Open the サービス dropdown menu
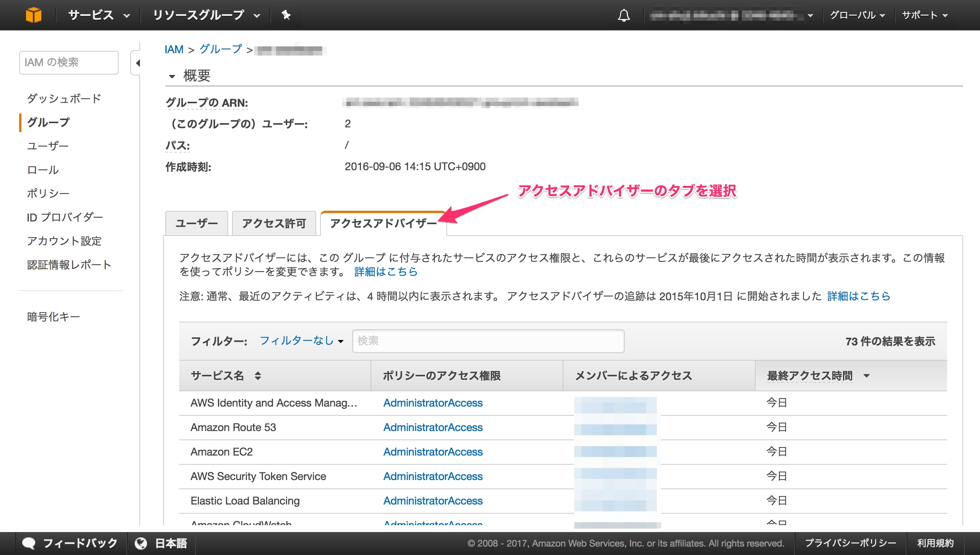980x555 pixels. click(x=99, y=15)
